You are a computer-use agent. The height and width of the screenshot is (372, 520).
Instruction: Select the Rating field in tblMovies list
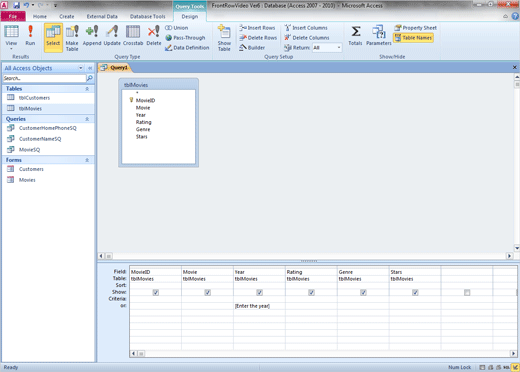point(143,122)
